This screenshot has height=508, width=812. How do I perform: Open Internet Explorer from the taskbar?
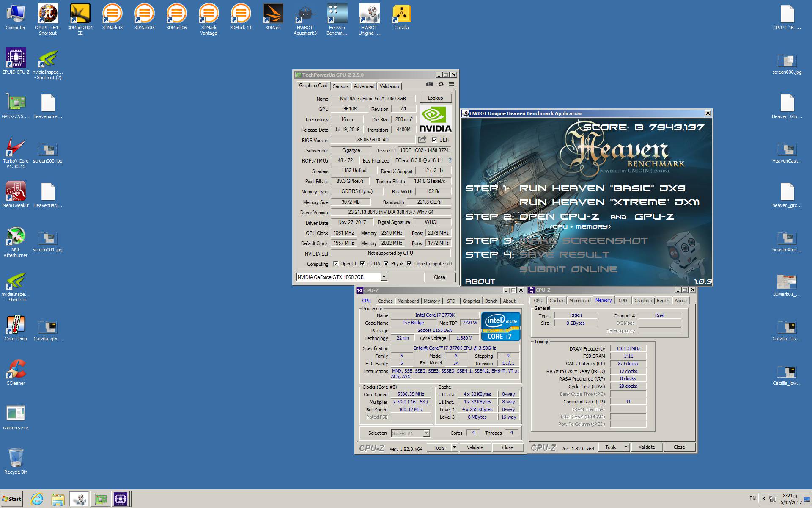tap(37, 499)
